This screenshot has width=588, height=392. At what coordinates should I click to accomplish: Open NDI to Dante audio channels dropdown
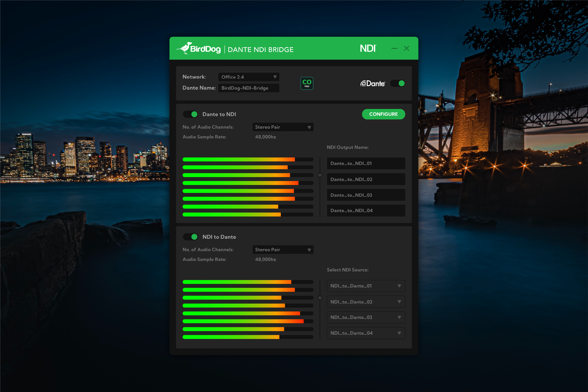point(283,249)
